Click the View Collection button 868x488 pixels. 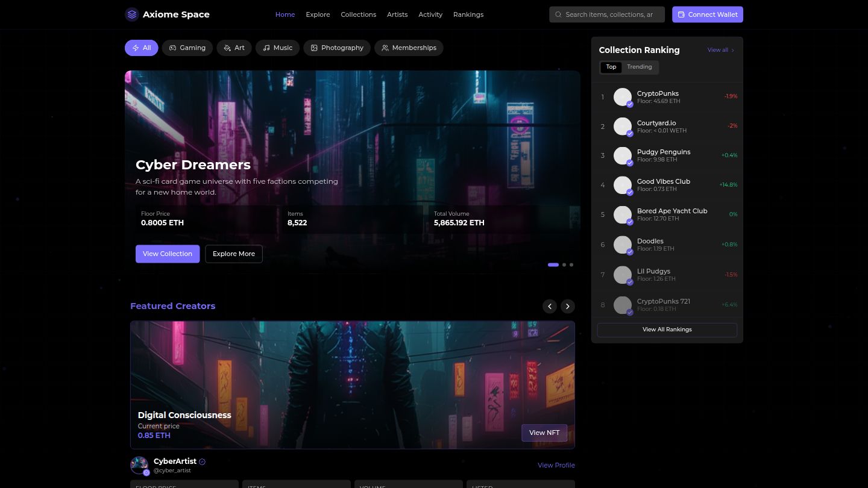167,254
